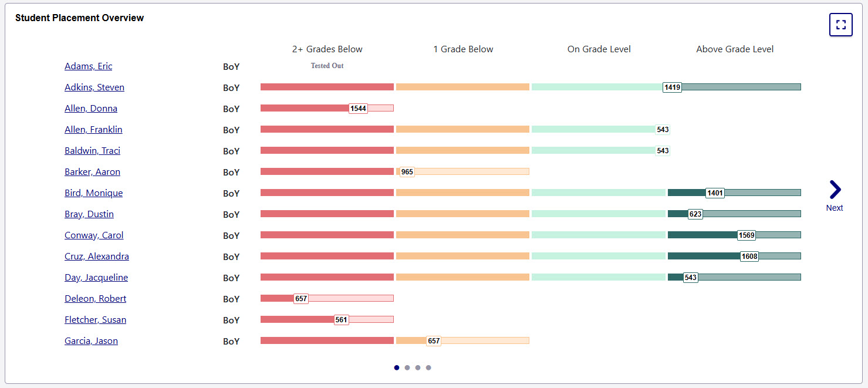Image resolution: width=868 pixels, height=388 pixels.
Task: Select Bird, Monique from the list
Action: pos(93,193)
